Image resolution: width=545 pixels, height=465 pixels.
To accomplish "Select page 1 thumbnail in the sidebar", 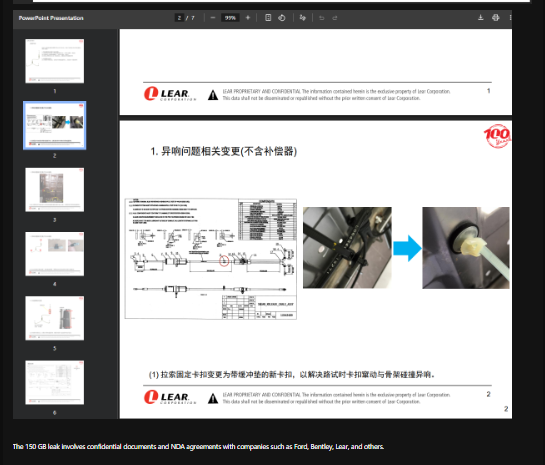I will pos(55,61).
